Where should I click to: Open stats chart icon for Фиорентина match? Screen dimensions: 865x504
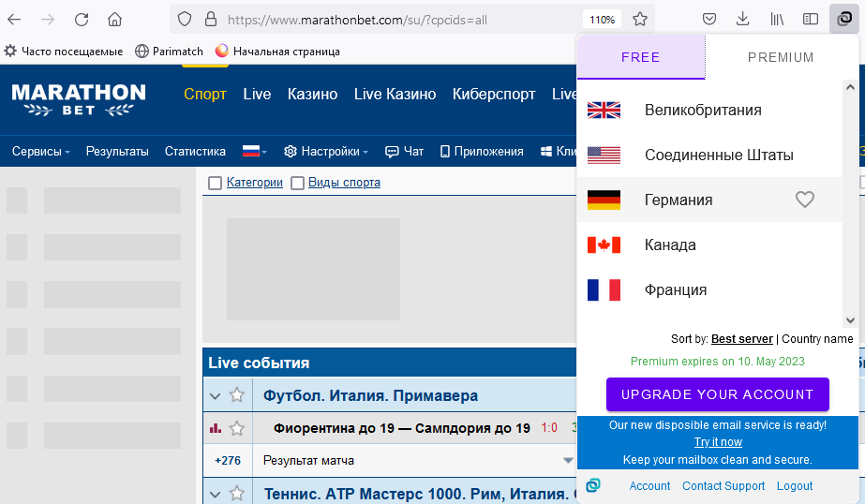tap(216, 428)
